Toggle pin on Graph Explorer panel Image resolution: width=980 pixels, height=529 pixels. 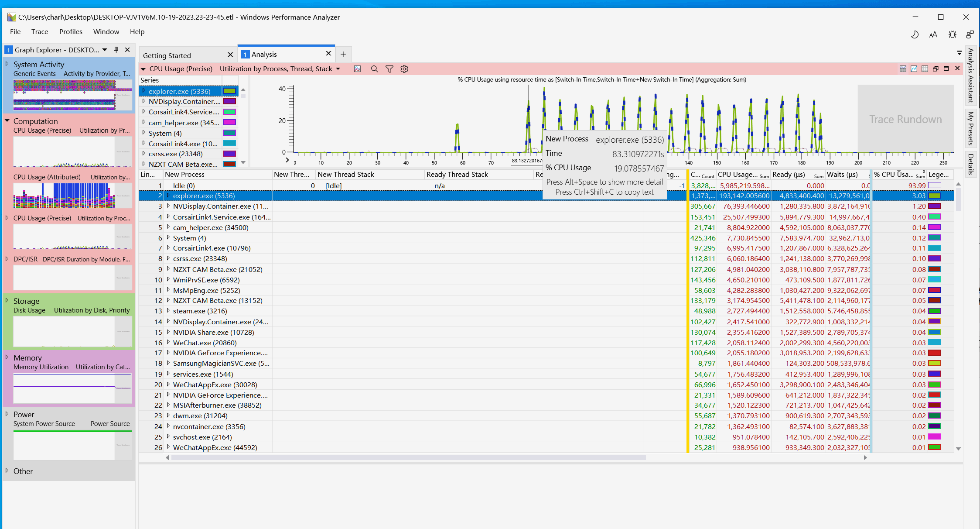point(116,50)
